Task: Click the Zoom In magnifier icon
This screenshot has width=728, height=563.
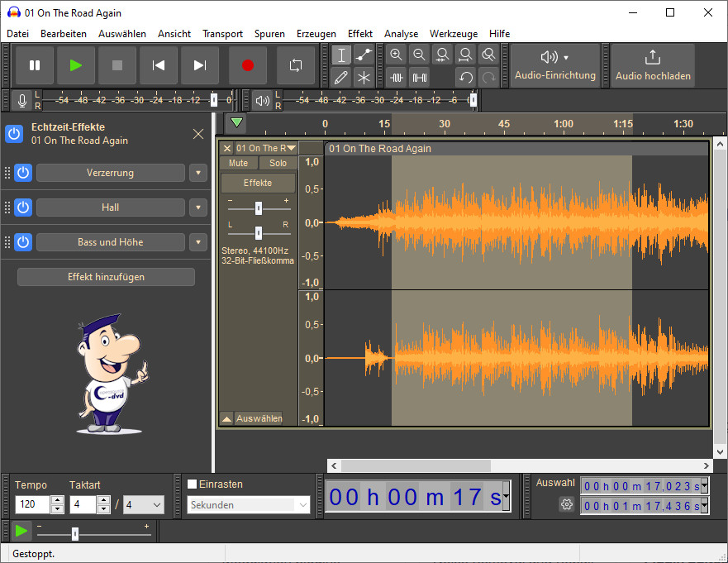Action: pyautogui.click(x=397, y=55)
